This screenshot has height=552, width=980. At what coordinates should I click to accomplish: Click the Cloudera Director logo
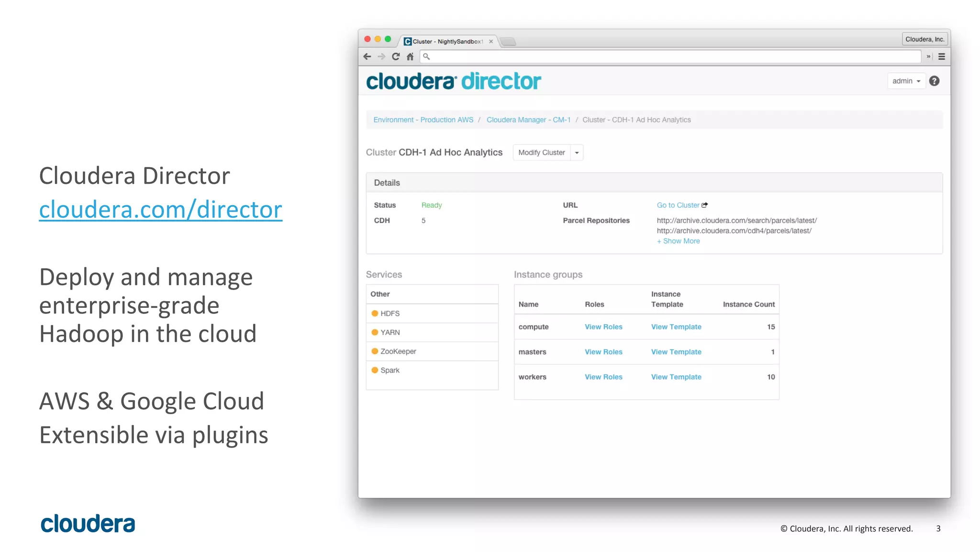pos(454,81)
